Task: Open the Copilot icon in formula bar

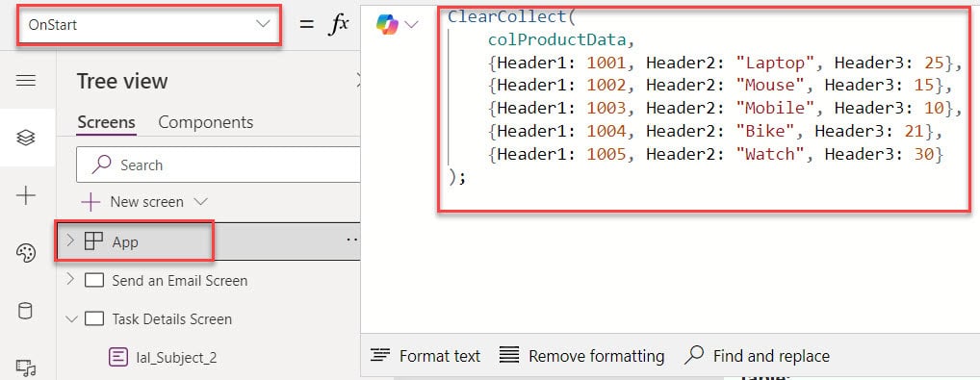Action: point(387,24)
